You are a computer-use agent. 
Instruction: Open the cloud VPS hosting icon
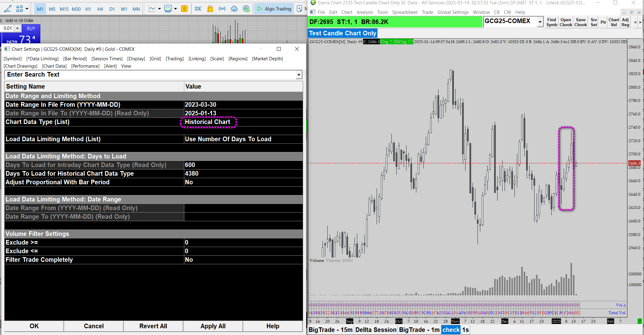coord(234,9)
